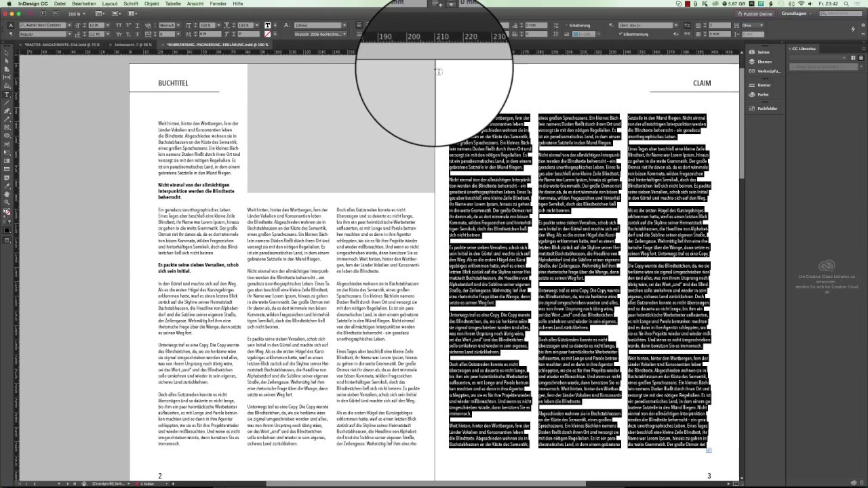Screen dimensions: 868x488
Task: Open the Schrift menu
Action: click(x=131, y=4)
